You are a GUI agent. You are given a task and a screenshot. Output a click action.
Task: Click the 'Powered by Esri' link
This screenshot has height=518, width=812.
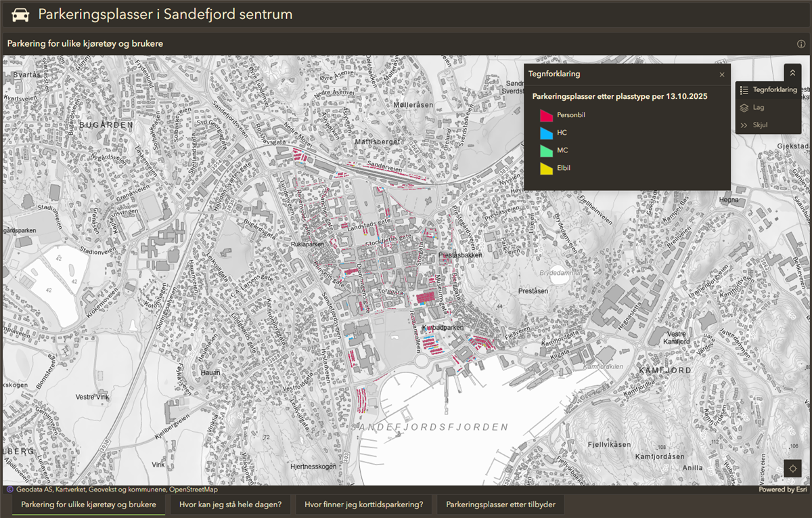pos(781,490)
